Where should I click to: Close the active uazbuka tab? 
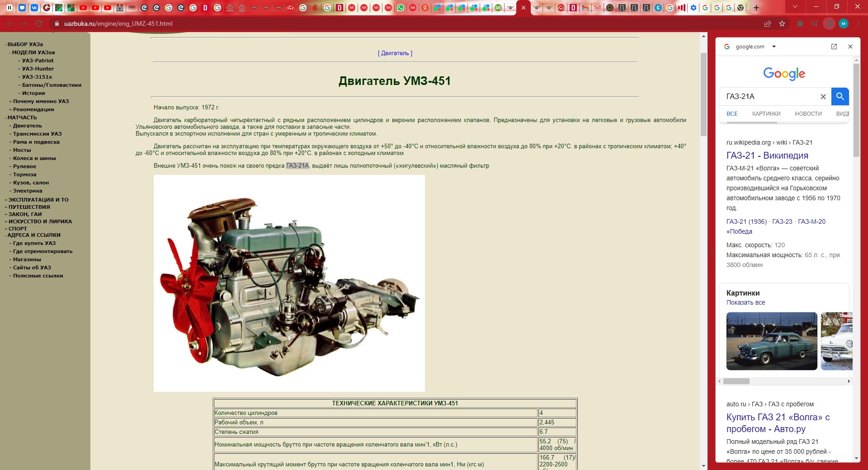pyautogui.click(x=524, y=8)
